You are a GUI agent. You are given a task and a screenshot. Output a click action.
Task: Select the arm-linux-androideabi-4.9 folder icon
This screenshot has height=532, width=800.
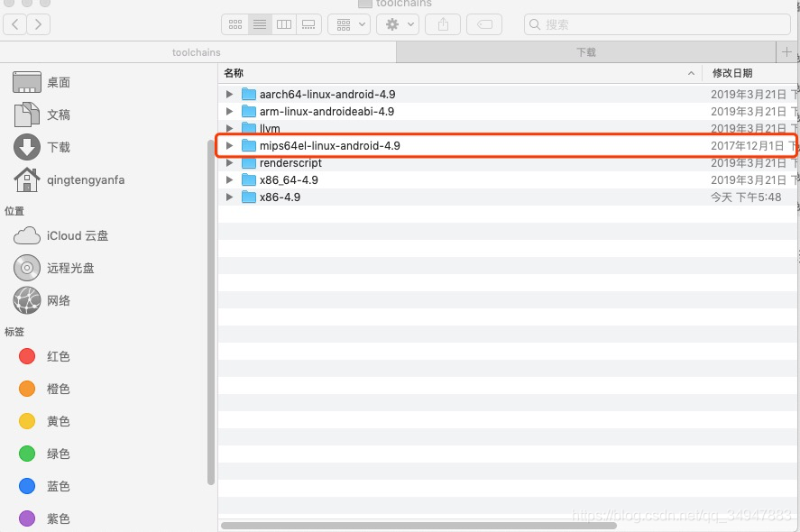pyautogui.click(x=248, y=111)
